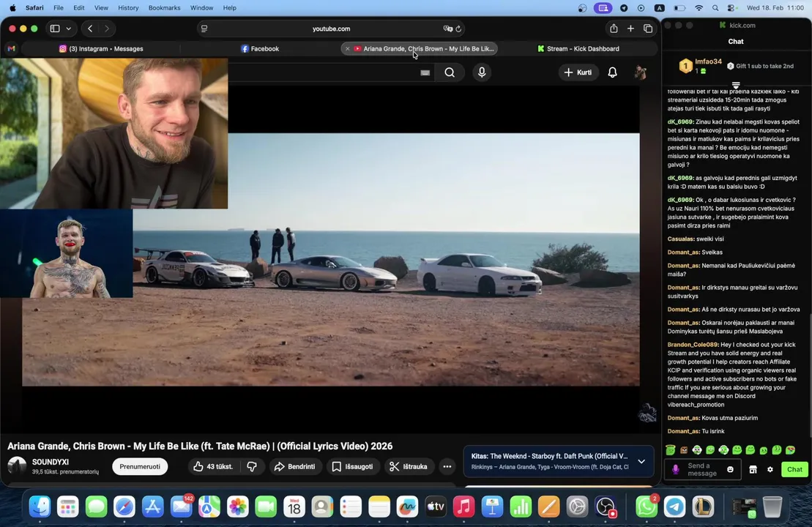812x527 pixels.
Task: Switch to Stream - Kick Dashboard tab
Action: click(x=578, y=48)
